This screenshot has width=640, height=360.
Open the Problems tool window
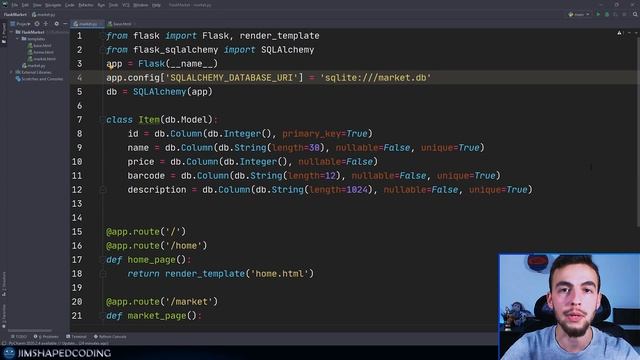point(46,337)
